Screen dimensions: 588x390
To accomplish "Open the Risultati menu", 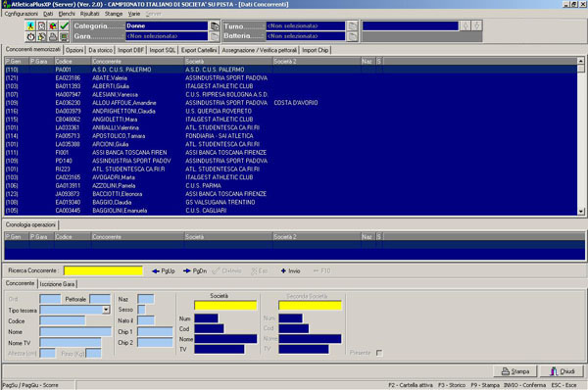I will click(x=90, y=14).
